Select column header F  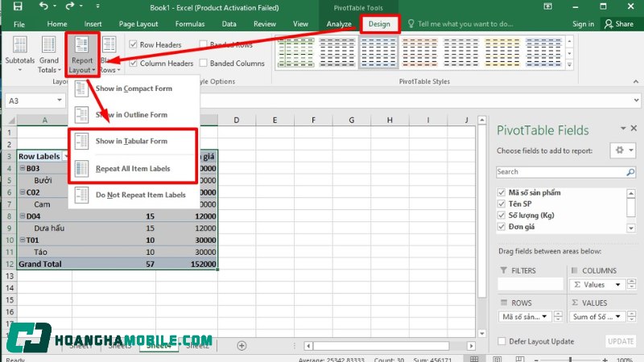[x=313, y=120]
